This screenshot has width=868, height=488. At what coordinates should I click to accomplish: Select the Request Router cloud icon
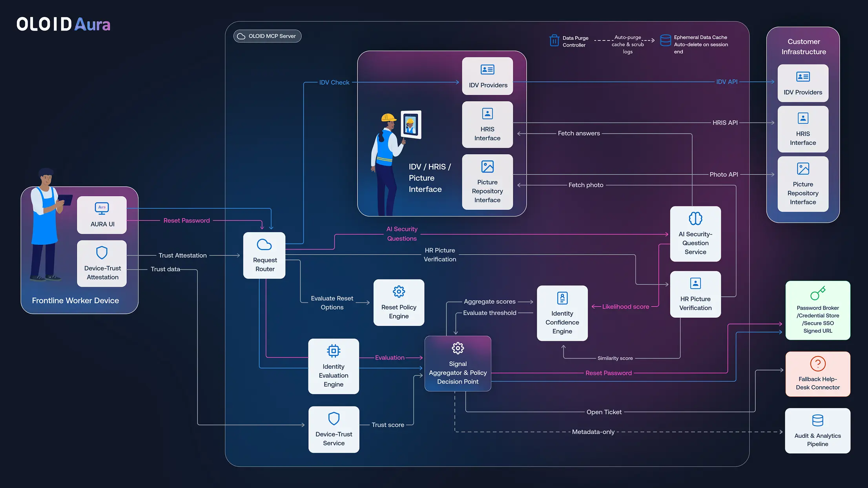(x=264, y=244)
